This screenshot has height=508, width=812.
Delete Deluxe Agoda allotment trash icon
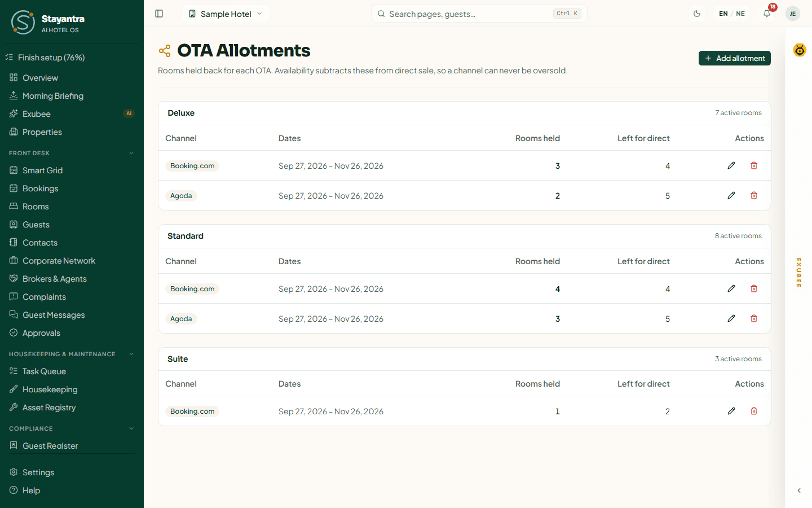pos(754,195)
